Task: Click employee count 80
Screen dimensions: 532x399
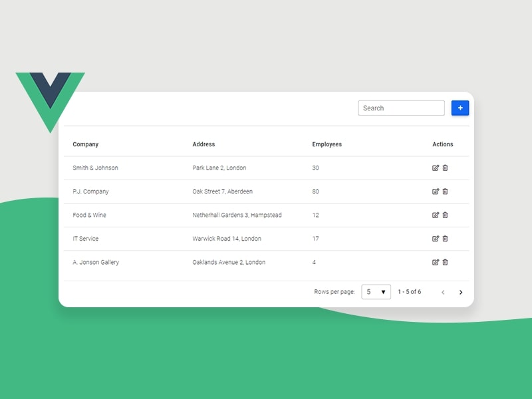Action: (315, 192)
